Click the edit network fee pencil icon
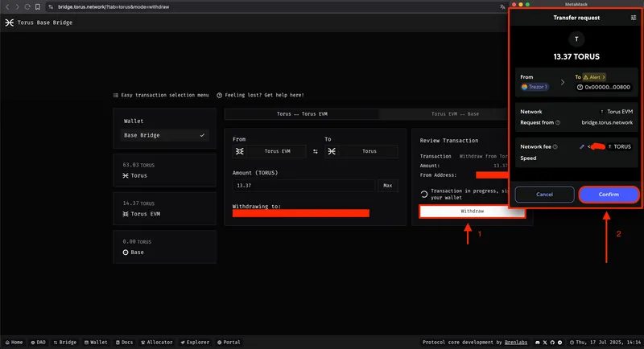This screenshot has width=644, height=349. click(580, 147)
